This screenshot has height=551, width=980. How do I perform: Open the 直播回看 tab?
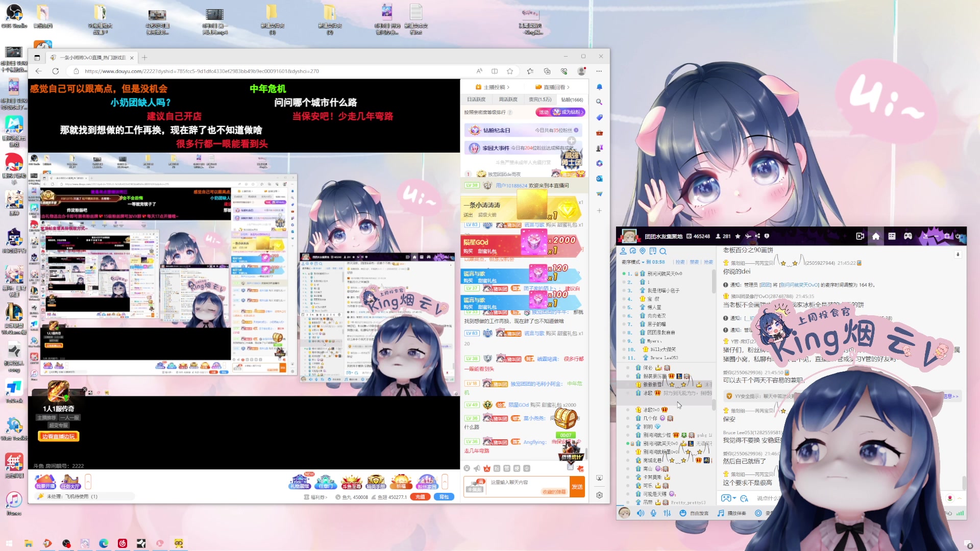554,87
